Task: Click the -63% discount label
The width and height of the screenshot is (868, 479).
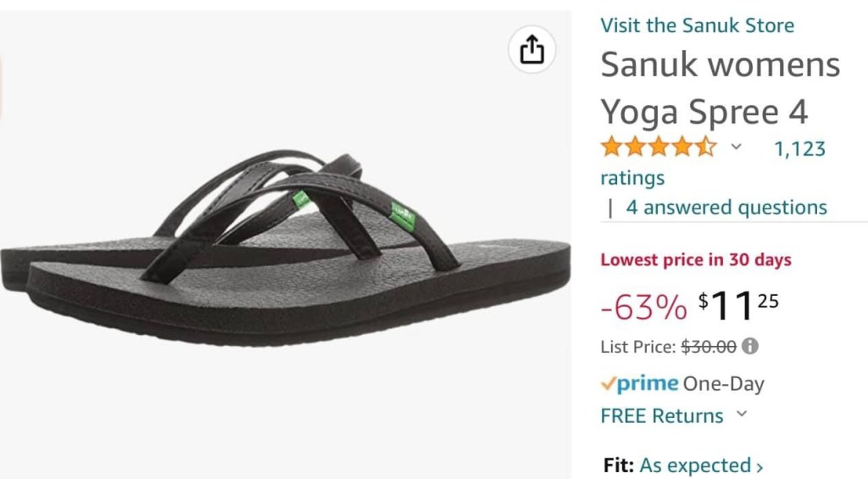Action: (x=644, y=307)
